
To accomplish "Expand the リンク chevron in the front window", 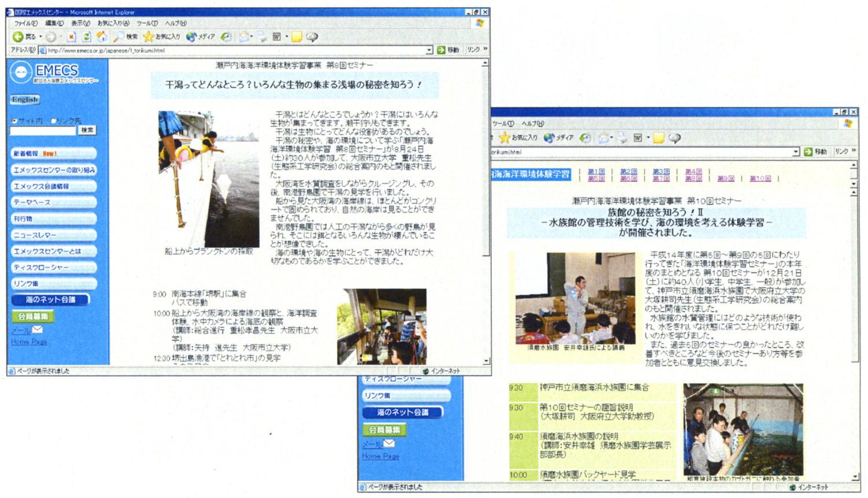I will (485, 50).
